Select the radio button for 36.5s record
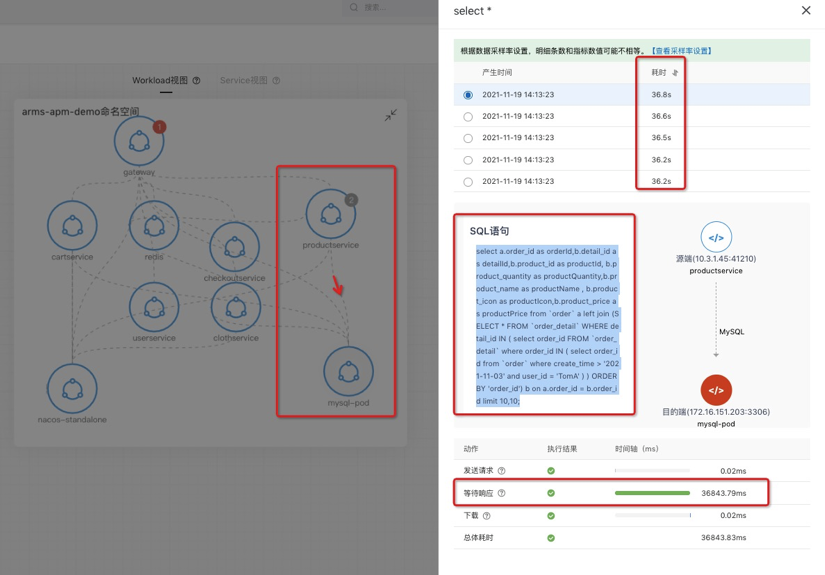Screen dimensions: 825x575 tap(468, 138)
